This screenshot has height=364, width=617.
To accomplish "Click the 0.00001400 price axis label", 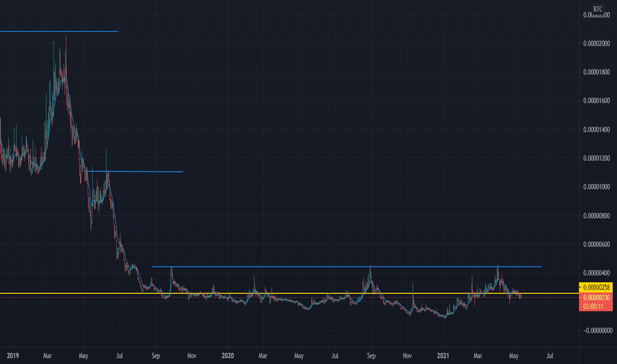I will [596, 130].
